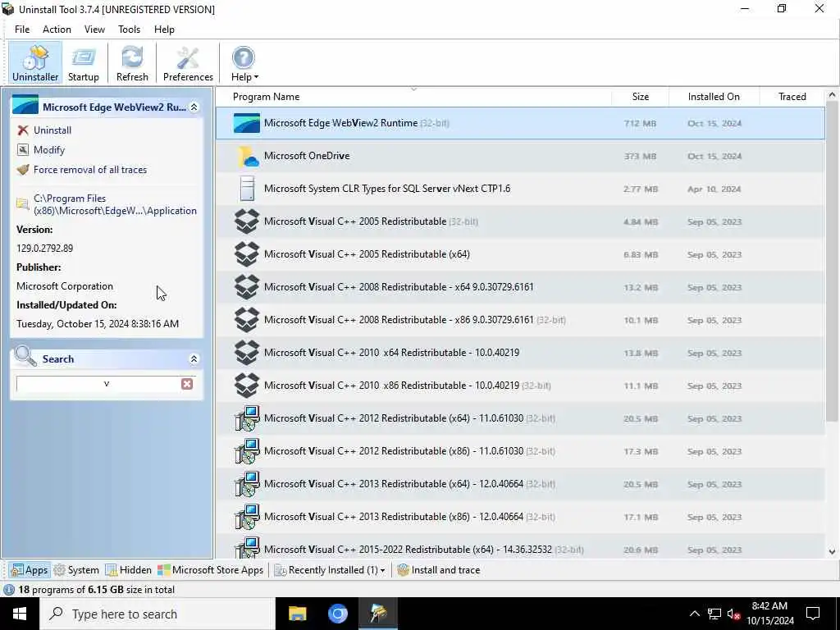Click the Uninstall Tool taskbar icon

tap(378, 614)
